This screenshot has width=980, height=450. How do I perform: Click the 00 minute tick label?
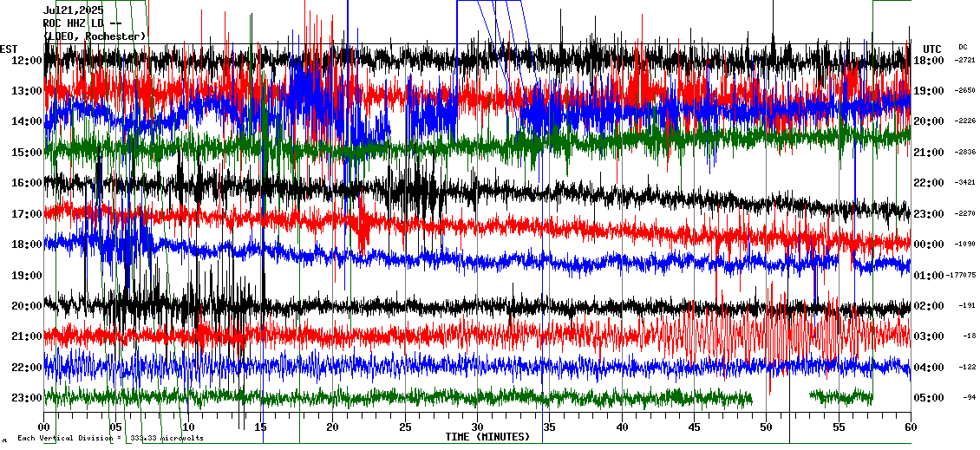(44, 427)
